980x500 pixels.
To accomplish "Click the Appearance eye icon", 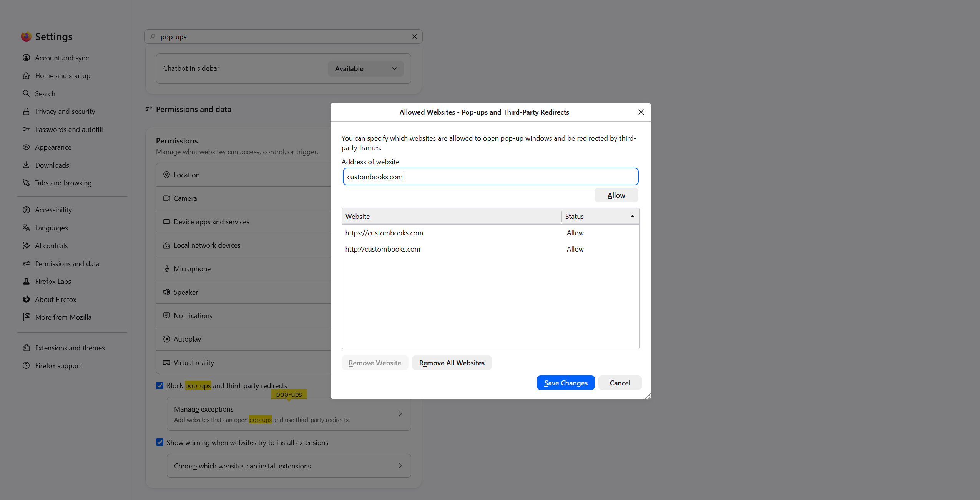I will 26,147.
